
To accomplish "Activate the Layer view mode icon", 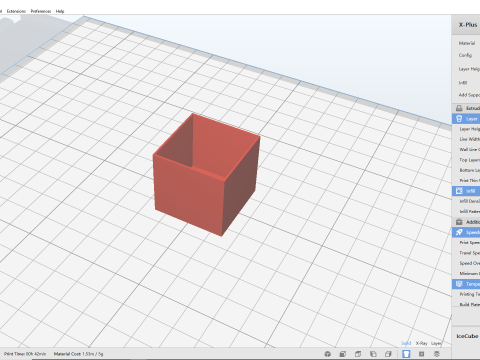I will (437, 354).
